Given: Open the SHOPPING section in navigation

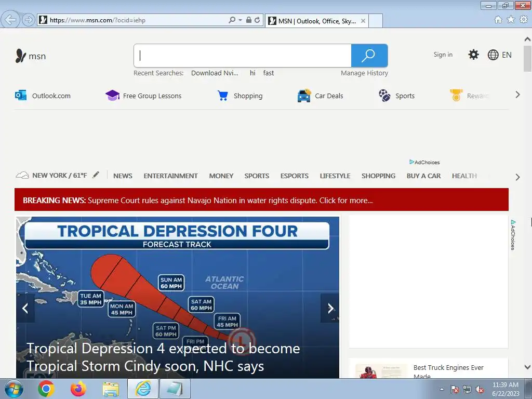Looking at the screenshot, I should click(378, 176).
